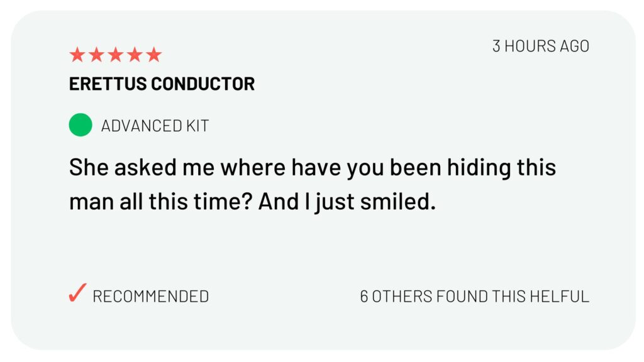Click the red checkmark next to Recommended
Screen dimensions: 644x362
point(77,293)
